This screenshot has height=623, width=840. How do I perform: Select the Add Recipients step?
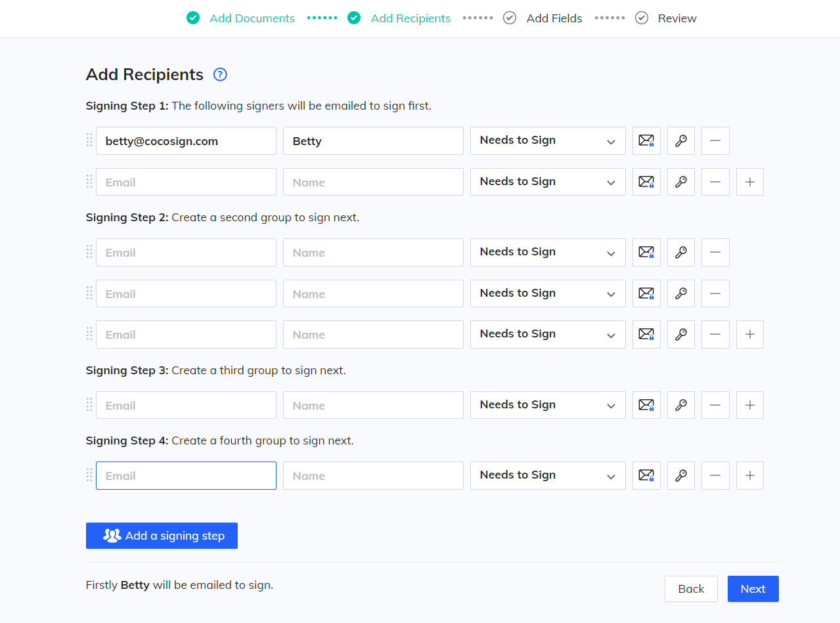[399, 18]
